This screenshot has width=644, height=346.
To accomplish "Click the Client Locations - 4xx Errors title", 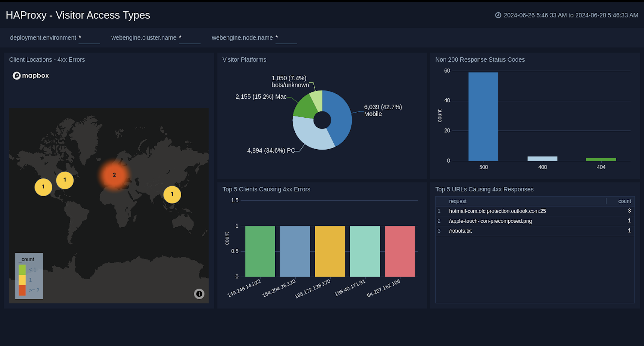I will tap(47, 60).
